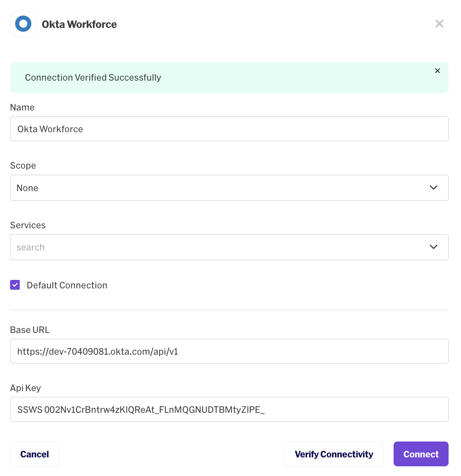Open the Scope dropdown showing None

pos(229,188)
